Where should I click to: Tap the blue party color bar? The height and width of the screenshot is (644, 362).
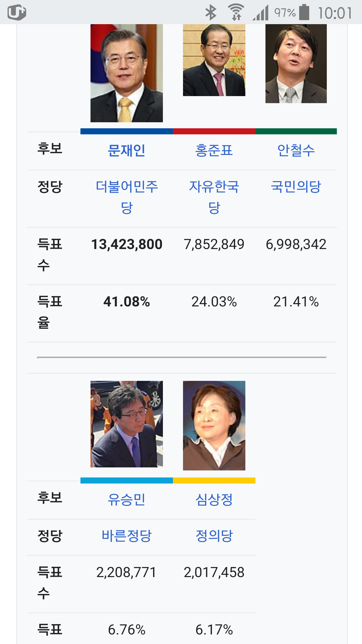pos(127,131)
